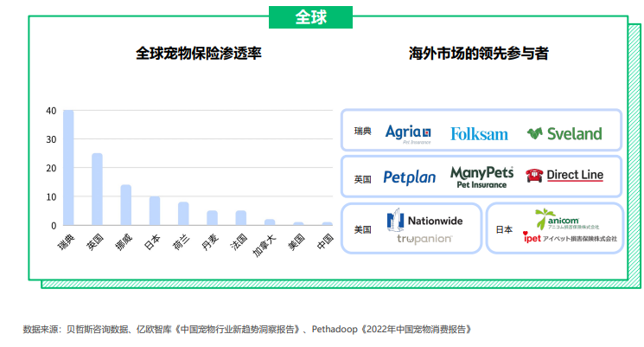Click the green 全球 header label
644x347 pixels.
(310, 17)
